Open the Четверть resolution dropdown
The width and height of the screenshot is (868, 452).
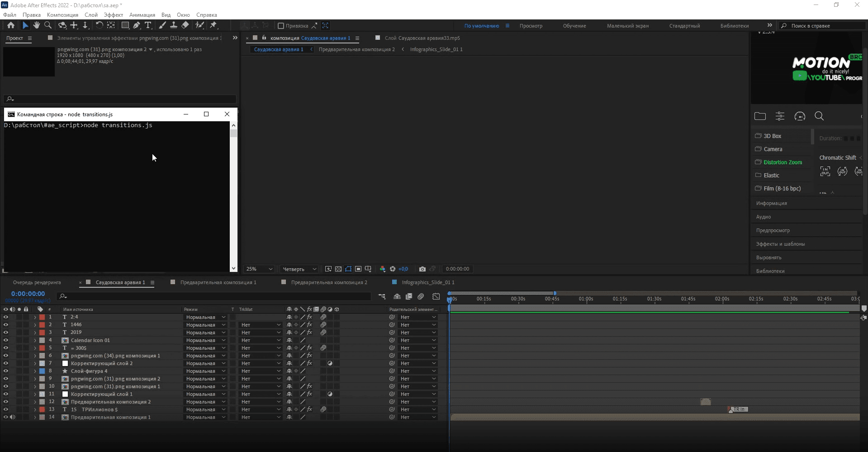click(x=299, y=269)
